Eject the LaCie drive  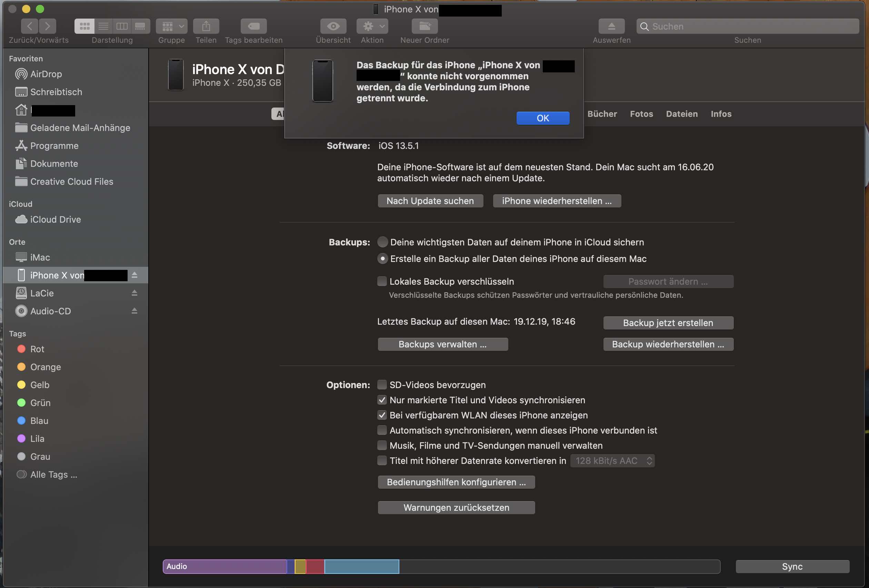click(x=134, y=293)
